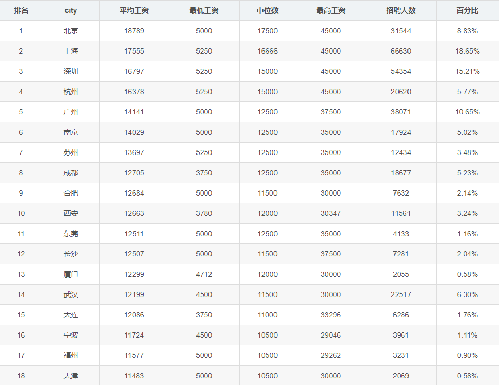Select the 厦门 city cell
The height and width of the screenshot is (385, 500).
[x=71, y=274]
